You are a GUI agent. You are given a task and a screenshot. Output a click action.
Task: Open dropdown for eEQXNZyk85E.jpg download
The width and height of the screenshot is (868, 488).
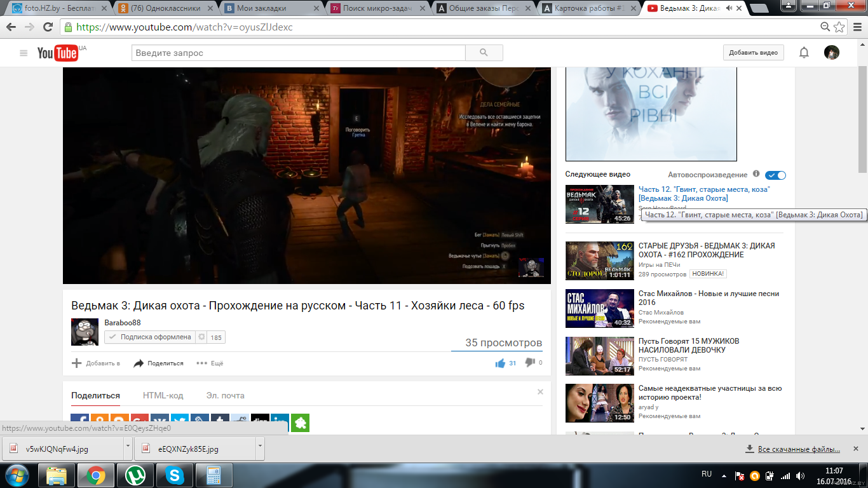(260, 449)
